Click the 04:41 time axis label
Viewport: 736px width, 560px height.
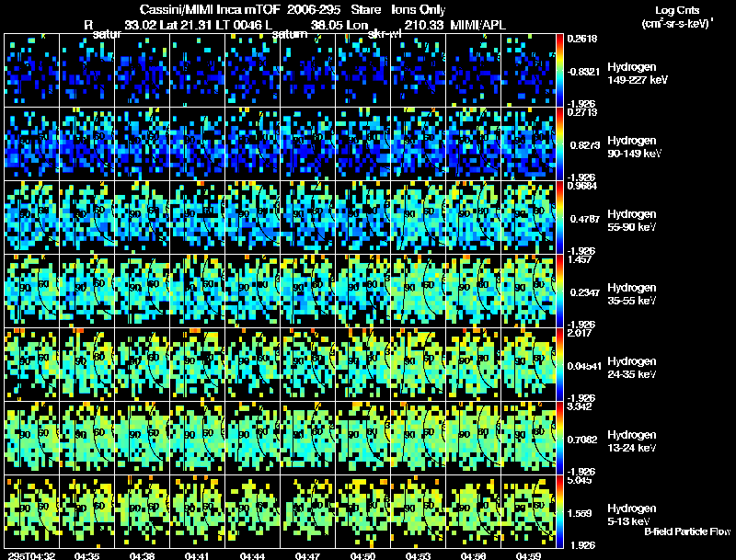click(197, 555)
